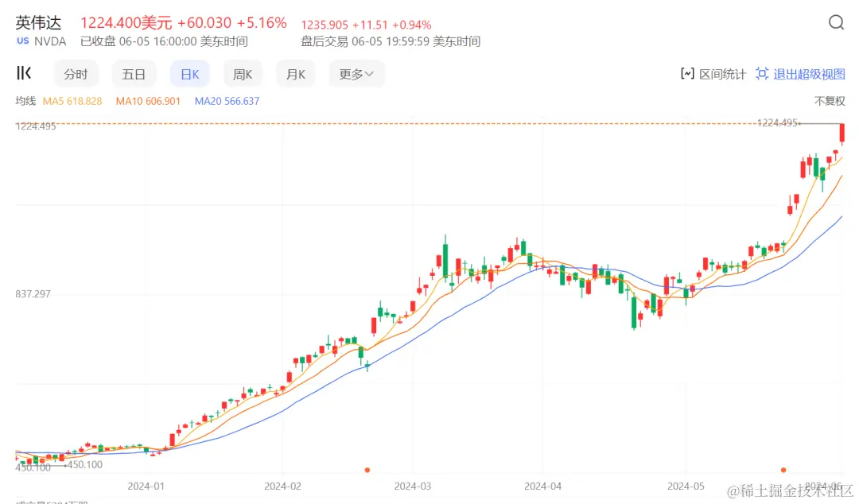Image resolution: width=859 pixels, height=504 pixels.
Task: Click the 2024-04 date axis label
Action: click(543, 486)
